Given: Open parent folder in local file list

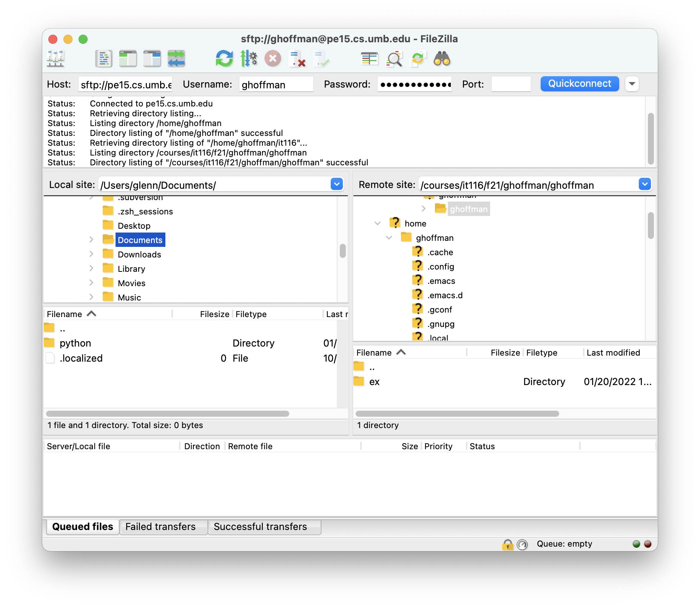Looking at the screenshot, I should (62, 329).
